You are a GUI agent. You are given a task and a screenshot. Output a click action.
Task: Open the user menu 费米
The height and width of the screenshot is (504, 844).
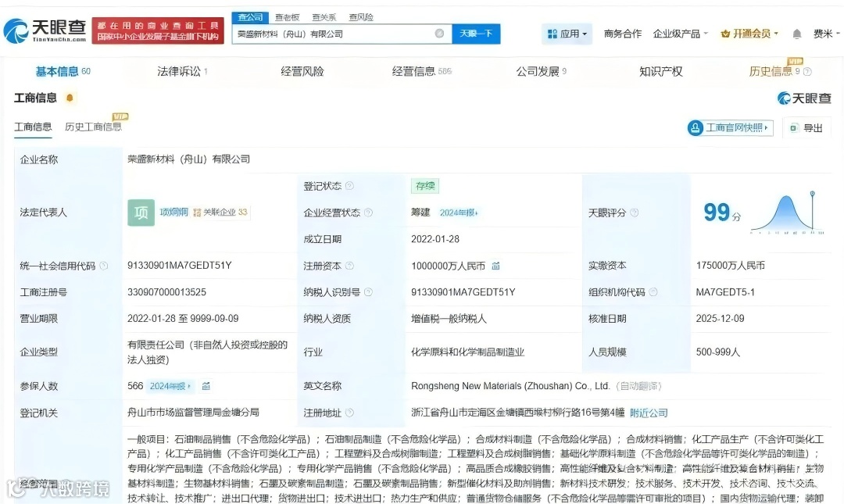pyautogui.click(x=826, y=34)
